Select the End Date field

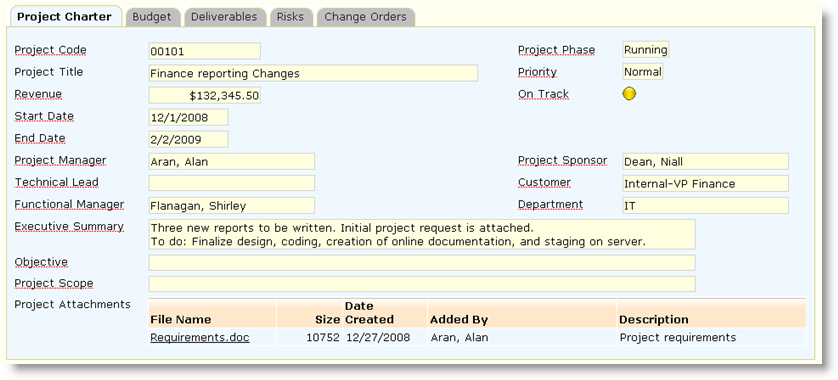189,139
